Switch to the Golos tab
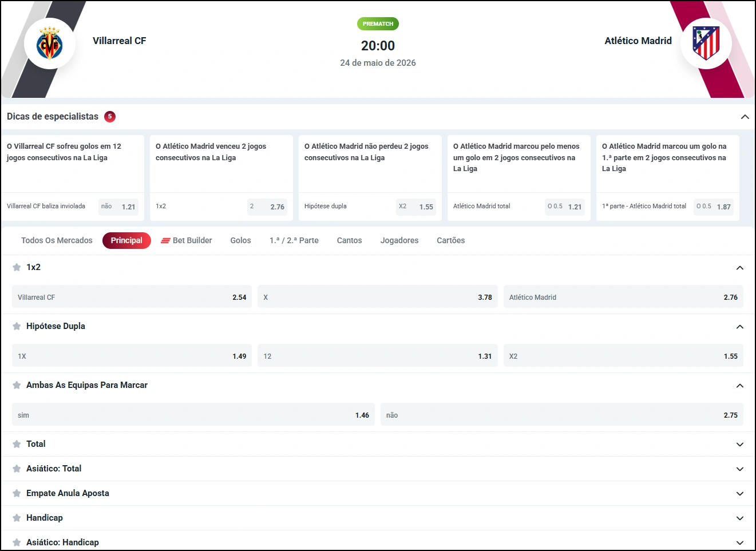Image resolution: width=756 pixels, height=551 pixels. pos(240,240)
